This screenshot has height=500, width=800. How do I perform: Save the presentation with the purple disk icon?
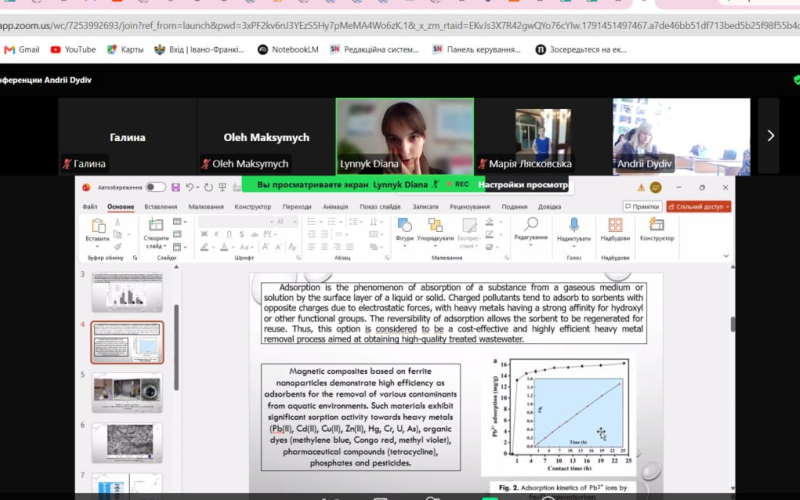point(176,187)
